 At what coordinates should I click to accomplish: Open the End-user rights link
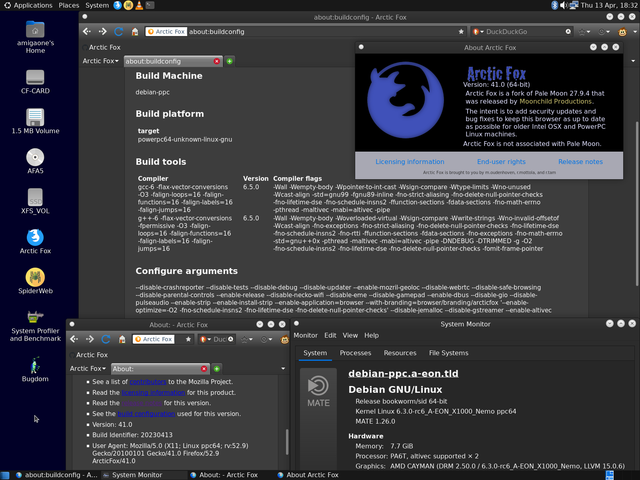point(501,162)
